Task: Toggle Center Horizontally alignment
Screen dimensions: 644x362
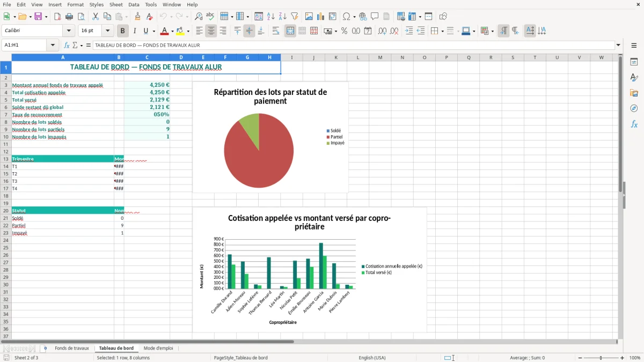Action: 211,31
